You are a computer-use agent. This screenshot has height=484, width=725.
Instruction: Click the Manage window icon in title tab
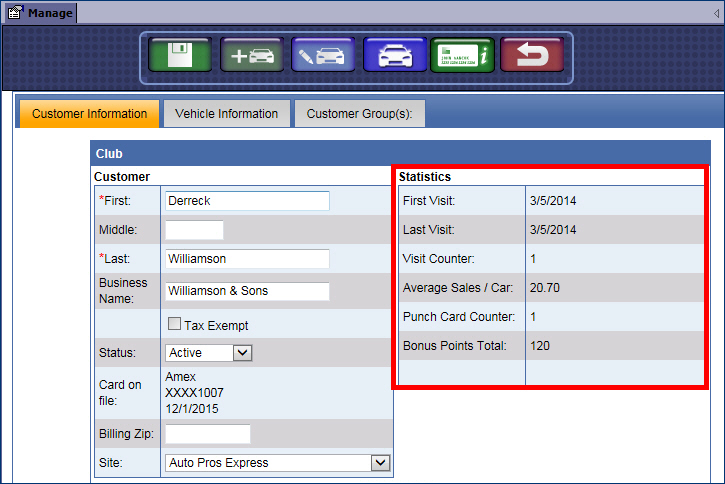[x=16, y=13]
